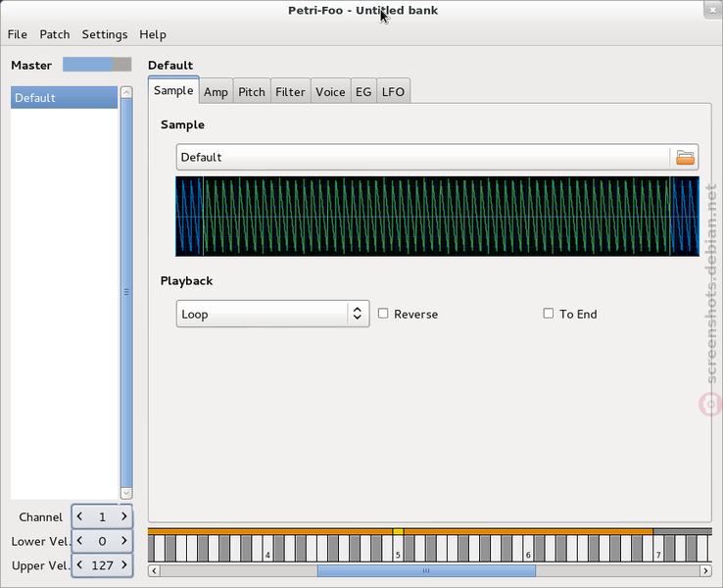Open the Help menu
Screen dimensions: 723x588
tap(153, 34)
